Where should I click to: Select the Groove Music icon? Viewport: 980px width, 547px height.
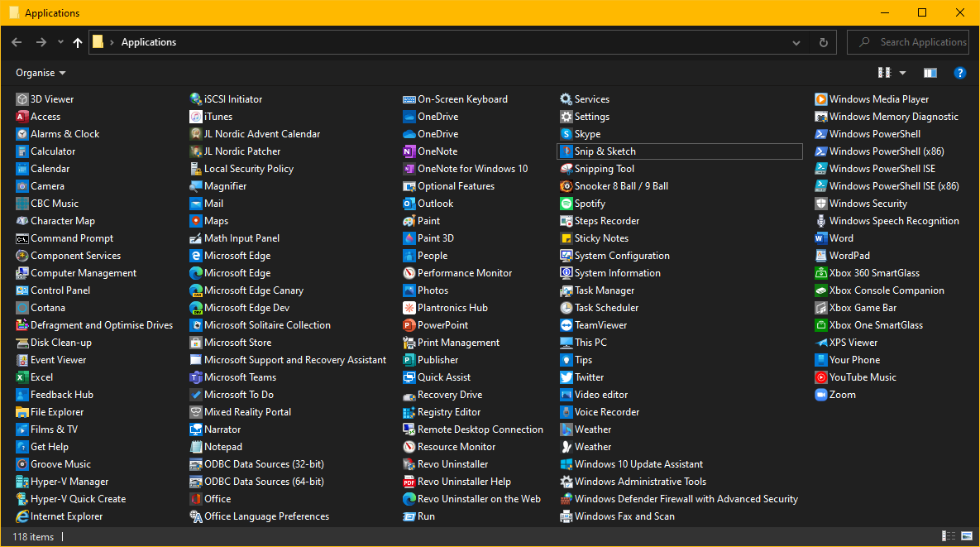(22, 464)
